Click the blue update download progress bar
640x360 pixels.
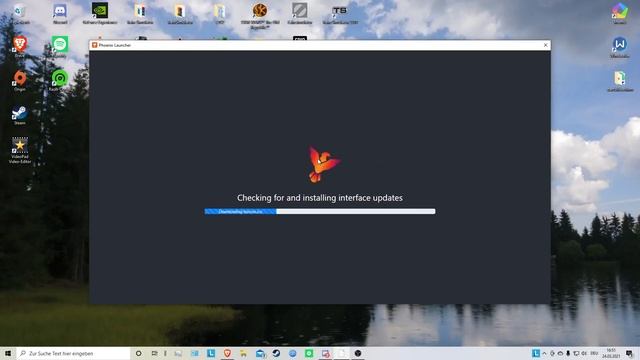320,211
